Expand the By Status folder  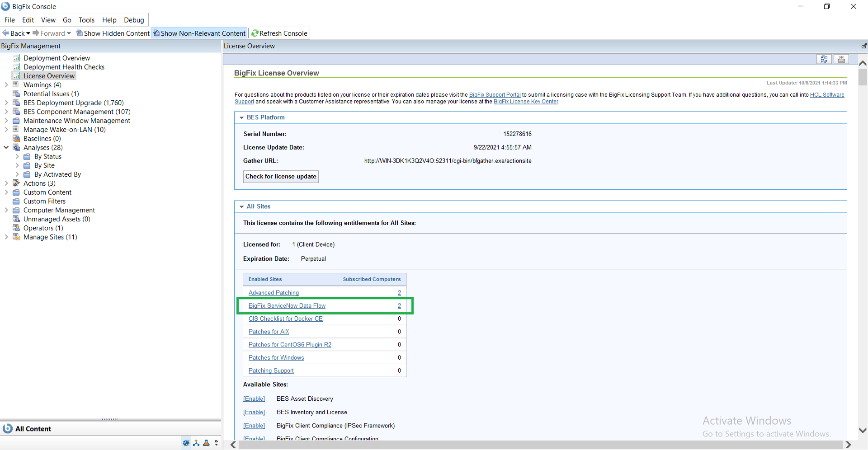coord(17,156)
